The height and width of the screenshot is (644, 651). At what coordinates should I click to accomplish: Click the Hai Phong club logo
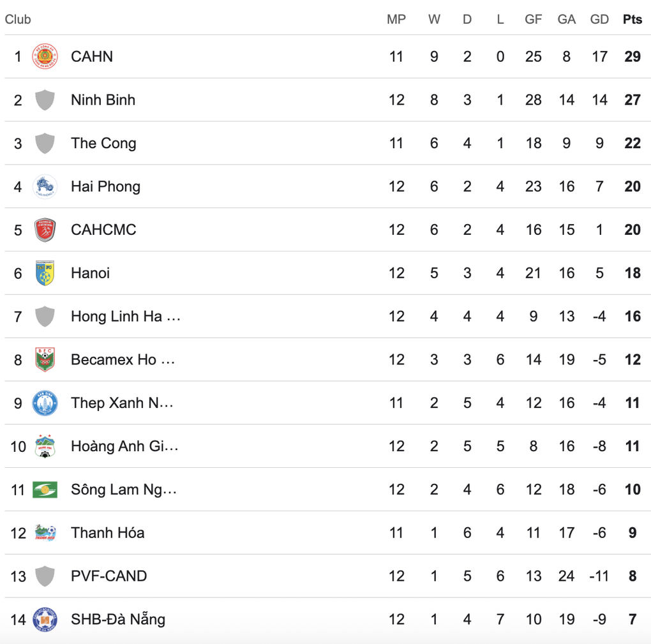click(x=45, y=186)
